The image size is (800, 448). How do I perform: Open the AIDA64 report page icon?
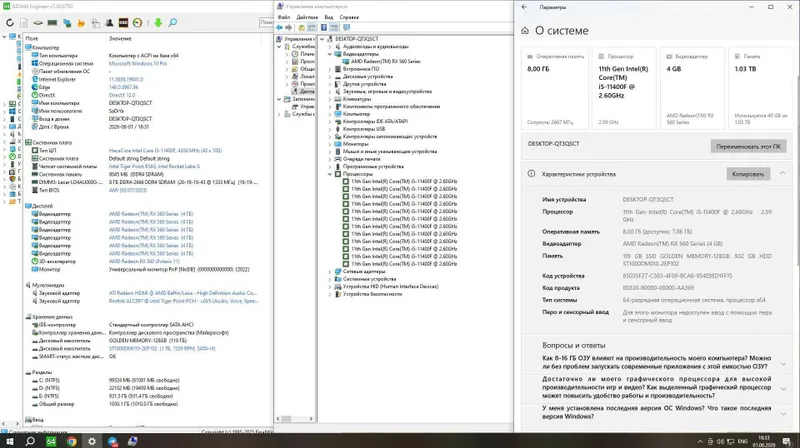[24, 23]
